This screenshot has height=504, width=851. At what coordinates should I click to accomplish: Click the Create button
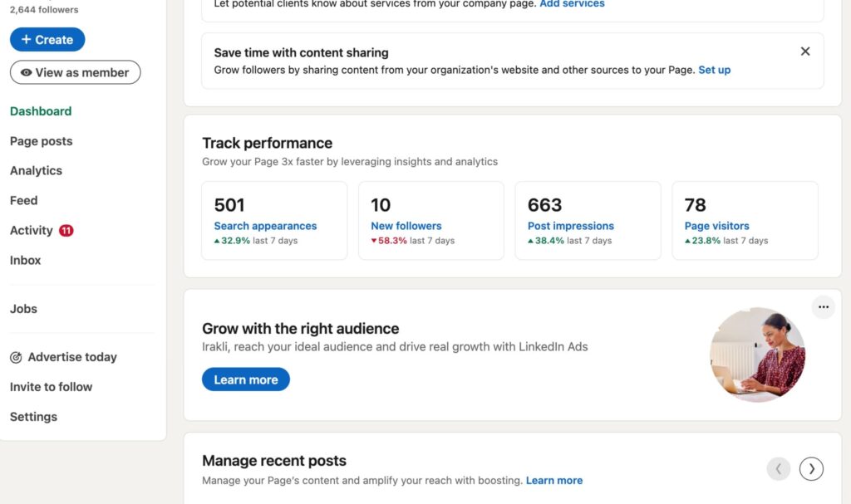point(47,40)
